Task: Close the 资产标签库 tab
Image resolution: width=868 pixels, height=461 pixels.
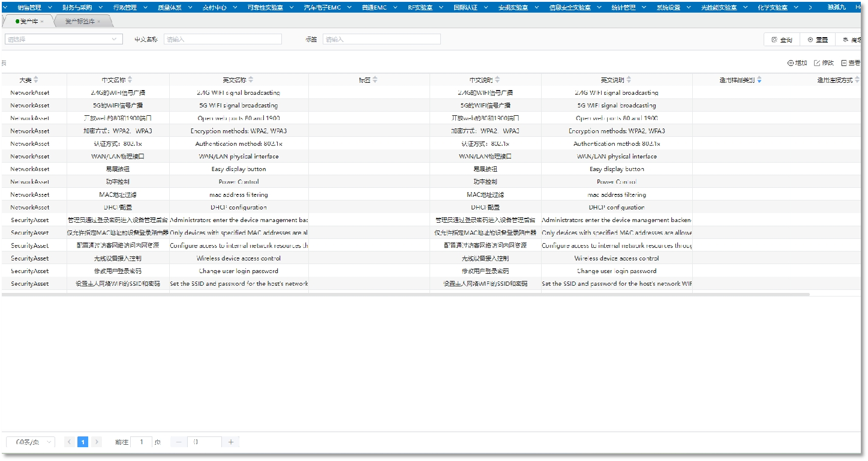Action: point(99,22)
